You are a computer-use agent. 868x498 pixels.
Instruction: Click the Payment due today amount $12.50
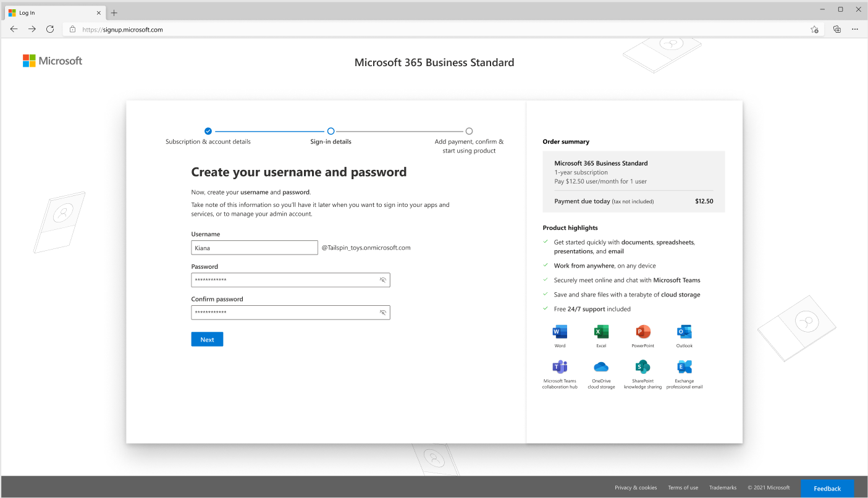click(x=704, y=201)
